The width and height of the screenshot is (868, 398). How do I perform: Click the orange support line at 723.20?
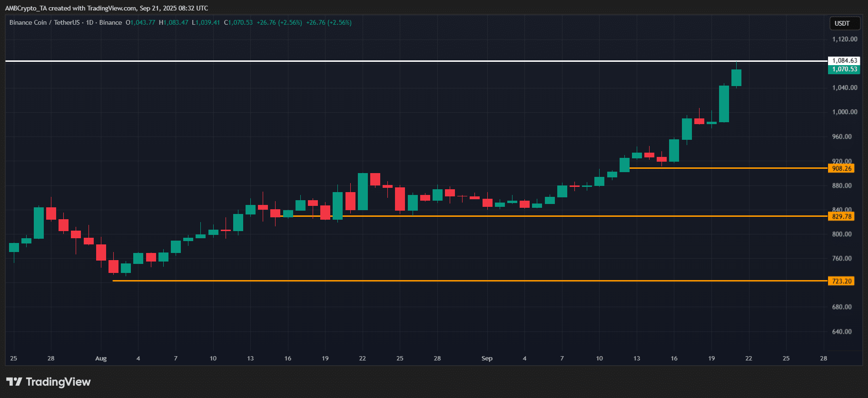pos(428,281)
